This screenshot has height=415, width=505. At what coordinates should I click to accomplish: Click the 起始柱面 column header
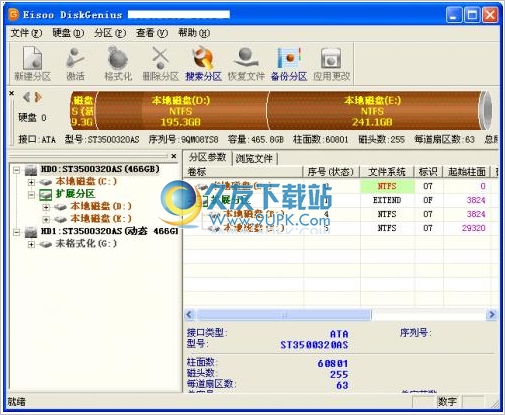(x=466, y=172)
